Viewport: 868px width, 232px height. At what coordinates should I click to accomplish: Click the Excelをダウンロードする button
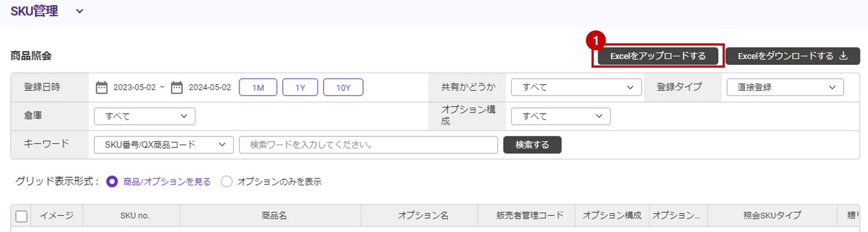[x=786, y=56]
